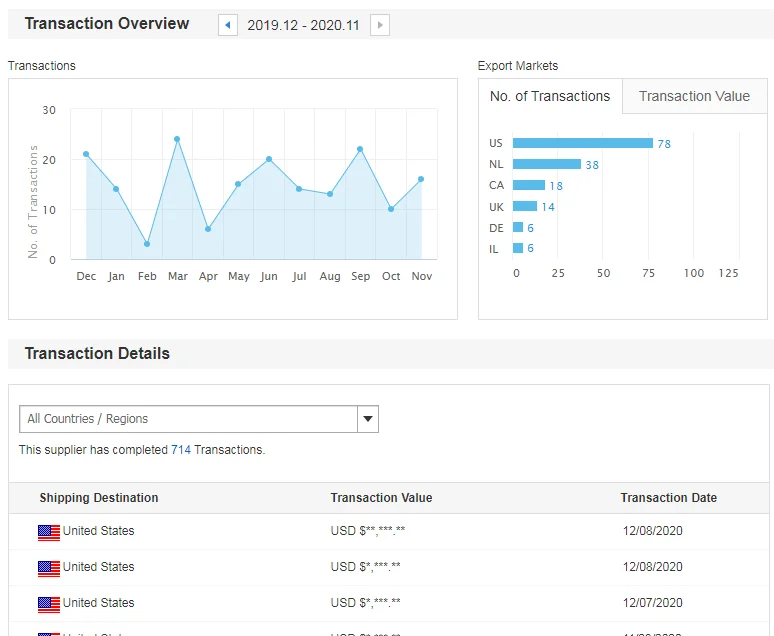
Task: Click the Transaction Date column header
Action: click(x=668, y=498)
